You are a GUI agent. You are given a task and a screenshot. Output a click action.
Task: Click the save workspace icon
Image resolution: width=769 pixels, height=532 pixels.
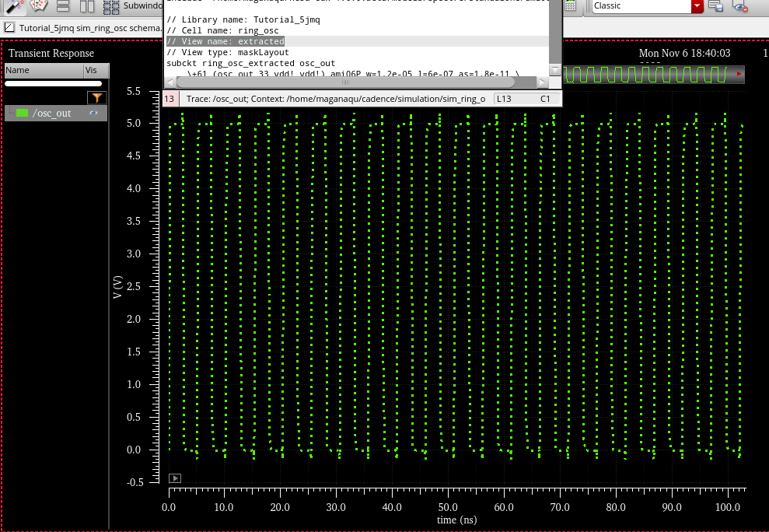click(716, 7)
